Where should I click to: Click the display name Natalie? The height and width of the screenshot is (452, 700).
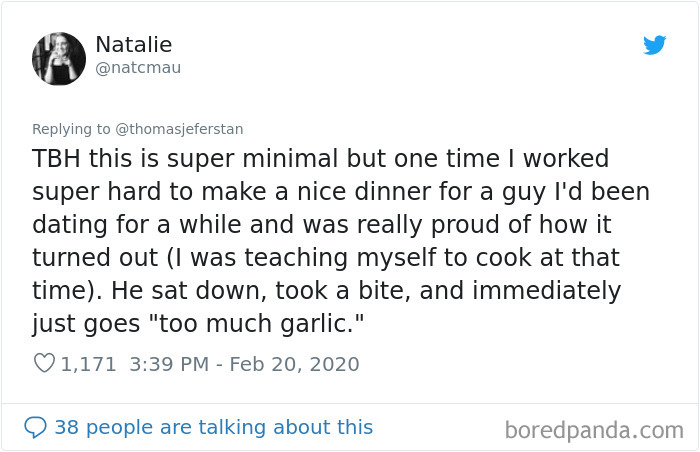coord(133,44)
